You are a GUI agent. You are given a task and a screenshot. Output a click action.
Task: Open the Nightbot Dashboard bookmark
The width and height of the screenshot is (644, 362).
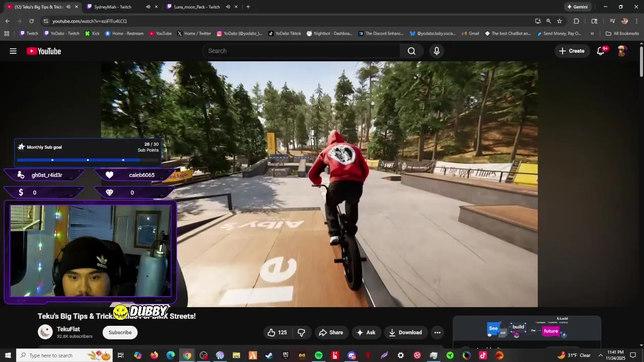pyautogui.click(x=329, y=34)
